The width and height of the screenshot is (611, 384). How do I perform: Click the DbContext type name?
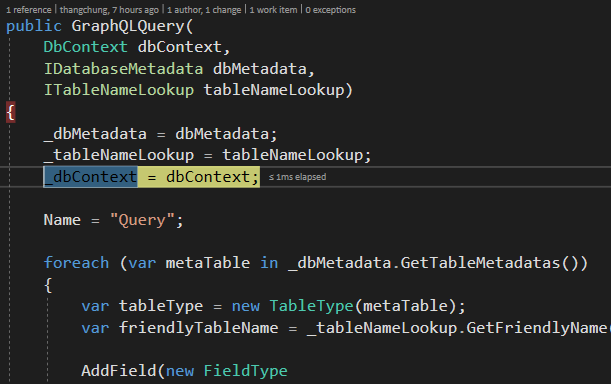click(x=85, y=47)
